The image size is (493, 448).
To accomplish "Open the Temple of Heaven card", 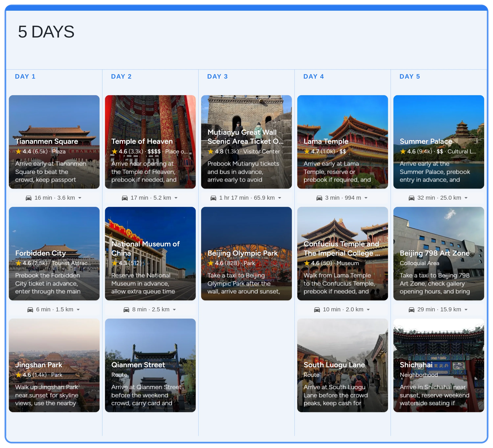I will tap(150, 142).
